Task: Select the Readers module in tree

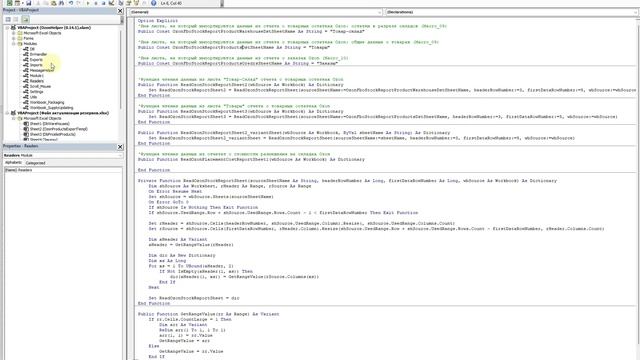Action: click(37, 81)
